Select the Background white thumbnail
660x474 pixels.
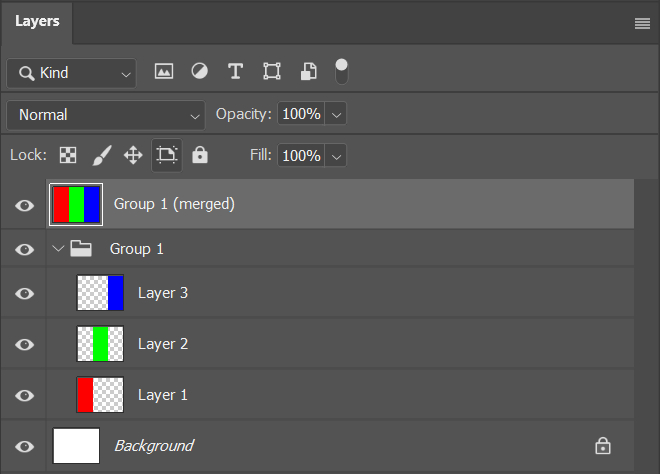[76, 446]
